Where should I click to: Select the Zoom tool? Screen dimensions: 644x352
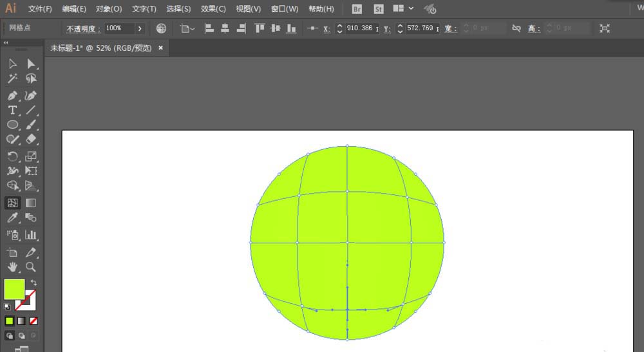[x=31, y=267]
